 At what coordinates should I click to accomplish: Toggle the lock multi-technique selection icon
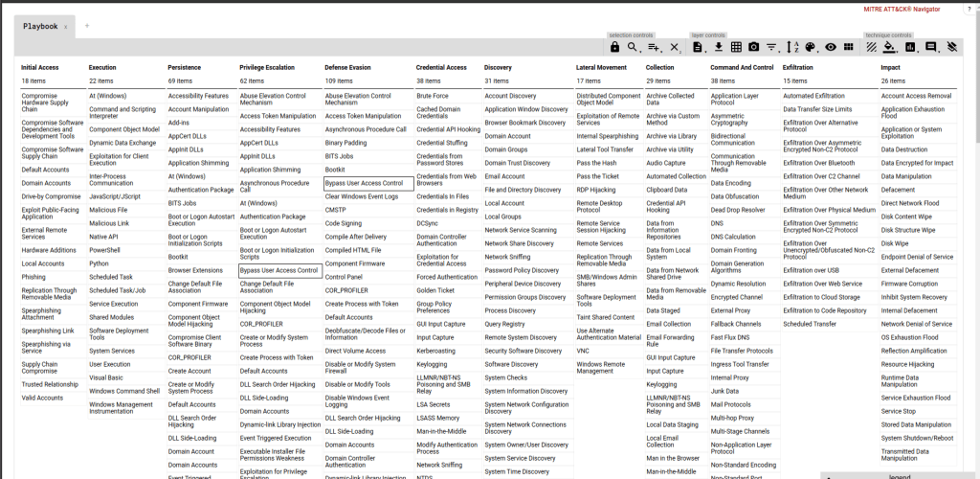click(x=615, y=47)
